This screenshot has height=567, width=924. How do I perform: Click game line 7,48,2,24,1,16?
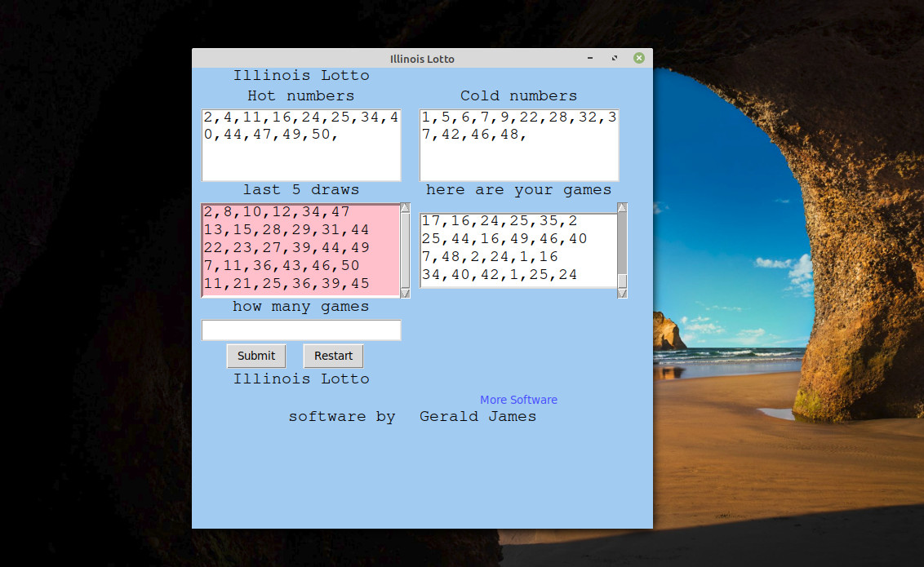pos(490,257)
